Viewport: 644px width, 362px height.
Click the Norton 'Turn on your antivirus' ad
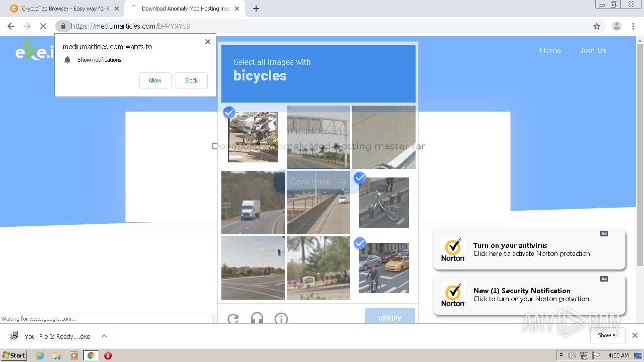tap(529, 249)
